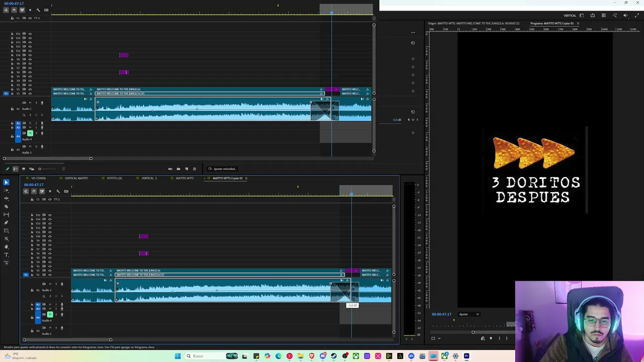Screen dimensions: 644x362
Task: Open the Program panel hamburger menu
Action: pyautogui.click(x=578, y=24)
